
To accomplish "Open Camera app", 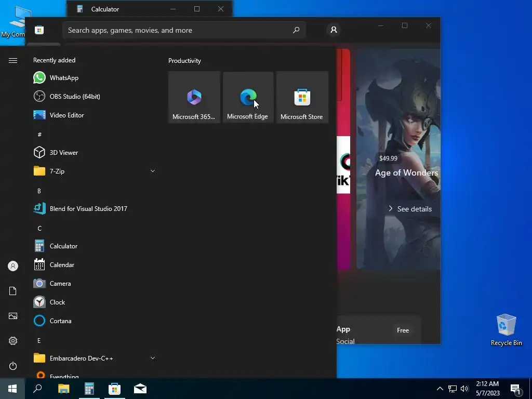I will (95, 283).
